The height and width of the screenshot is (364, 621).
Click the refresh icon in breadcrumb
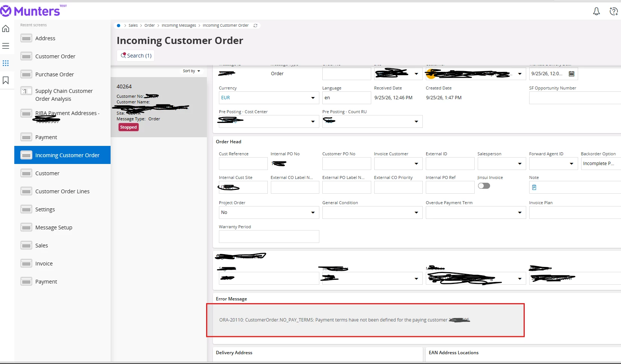click(x=255, y=26)
